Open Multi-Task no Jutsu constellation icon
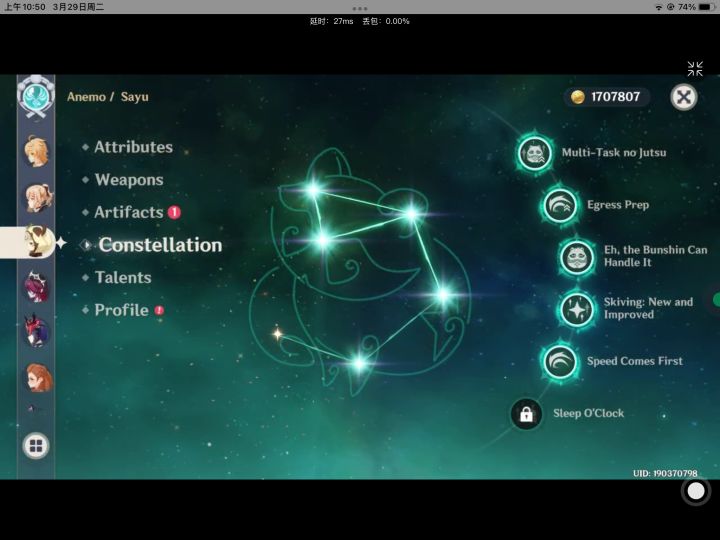This screenshot has width=720, height=540. click(534, 152)
